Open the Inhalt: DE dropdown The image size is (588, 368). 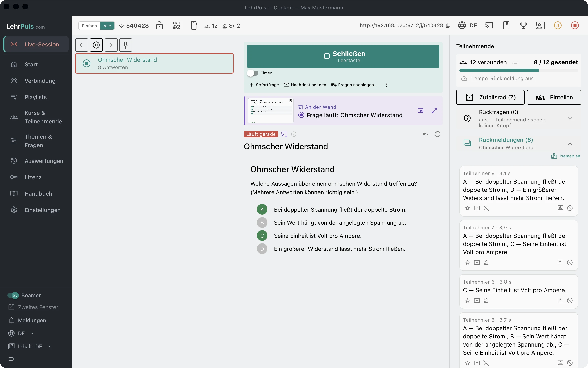coord(30,347)
